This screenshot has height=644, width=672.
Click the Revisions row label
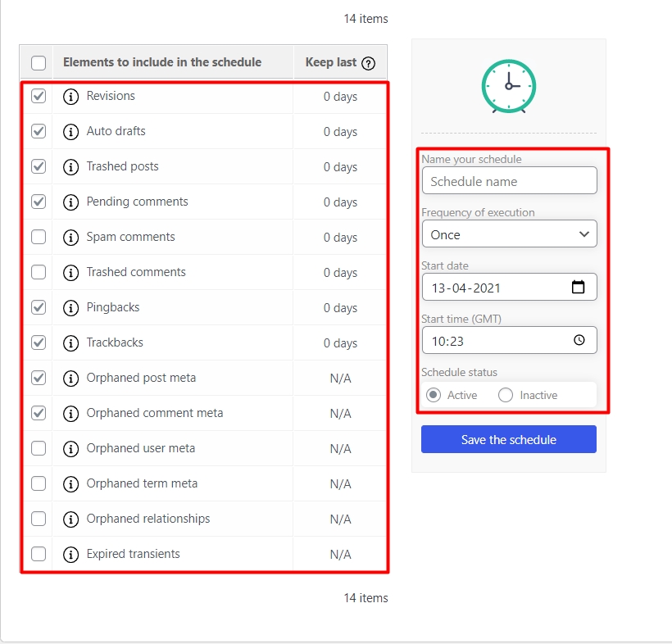pyautogui.click(x=111, y=96)
